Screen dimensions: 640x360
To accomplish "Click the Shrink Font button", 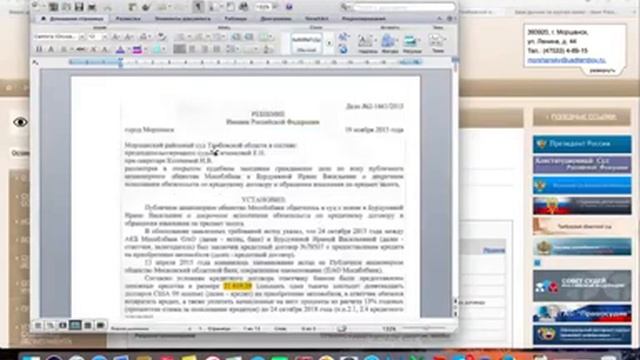I will click(x=129, y=37).
